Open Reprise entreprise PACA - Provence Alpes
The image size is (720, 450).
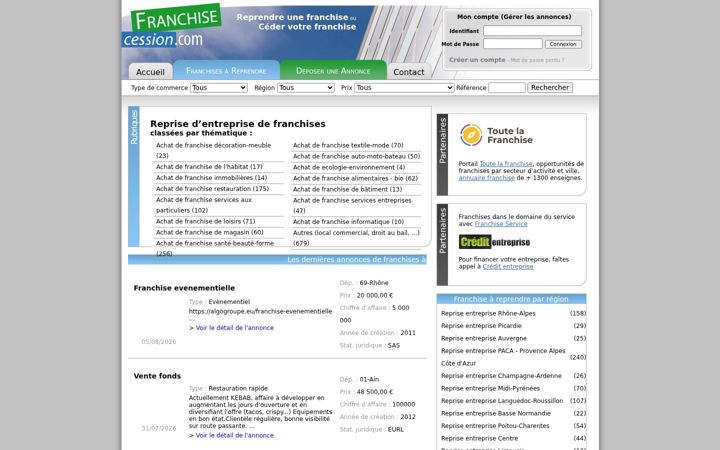(503, 357)
